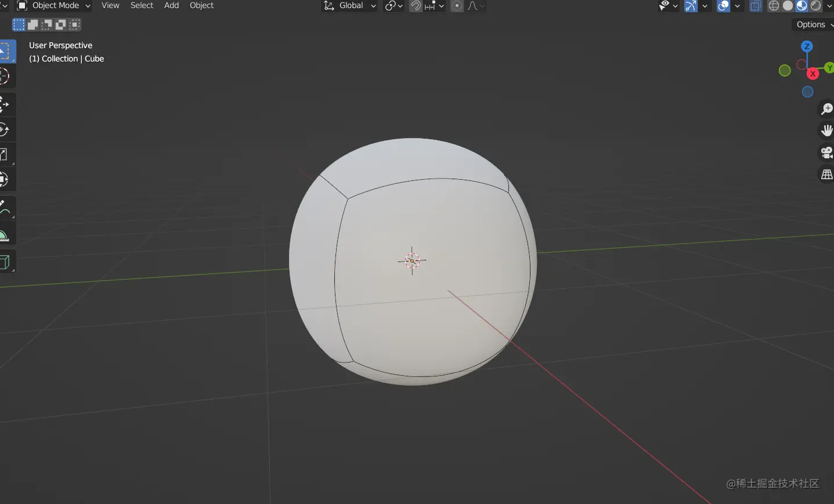Screen dimensions: 834x504
Task: Switch to wireframe shading
Action: click(774, 6)
